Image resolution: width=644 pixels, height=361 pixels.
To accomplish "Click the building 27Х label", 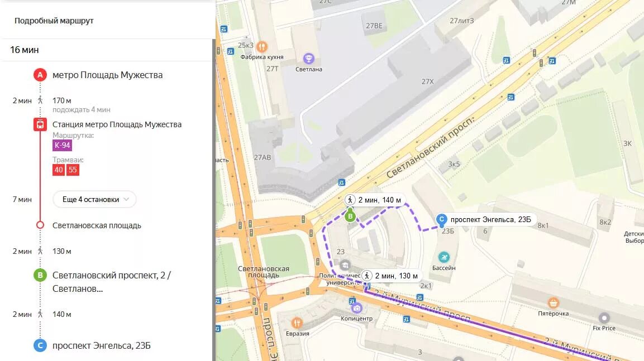I will click(x=427, y=81).
